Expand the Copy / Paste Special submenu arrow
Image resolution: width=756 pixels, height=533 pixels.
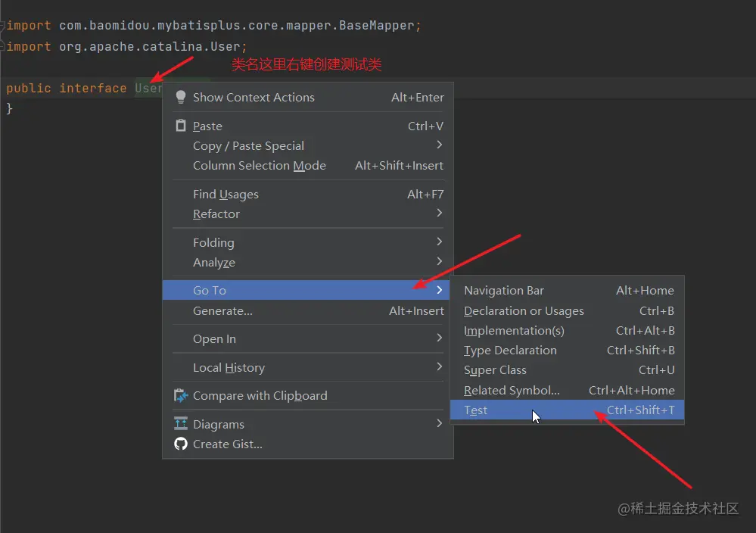439,145
